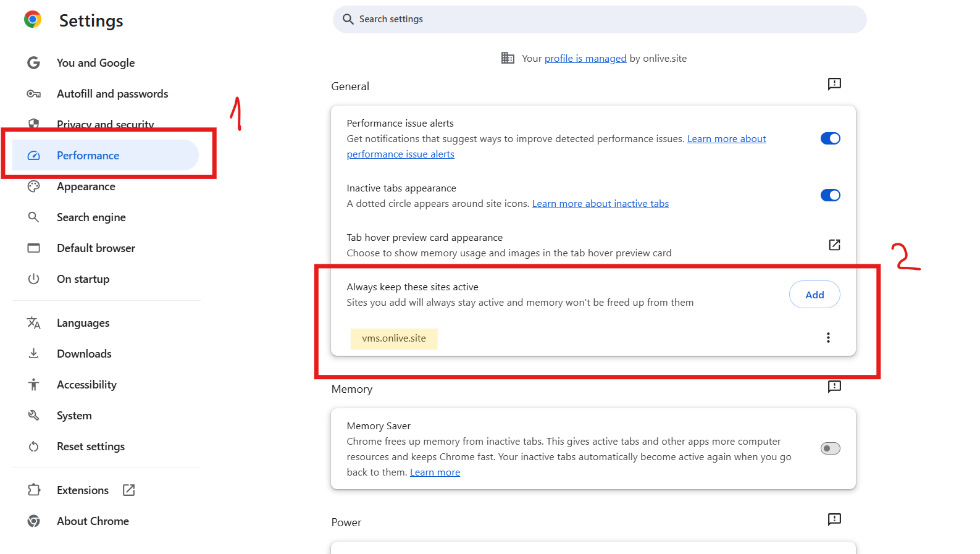Open tab hover preview card appearance settings
Viewport: 980px width, 554px height.
(x=834, y=245)
